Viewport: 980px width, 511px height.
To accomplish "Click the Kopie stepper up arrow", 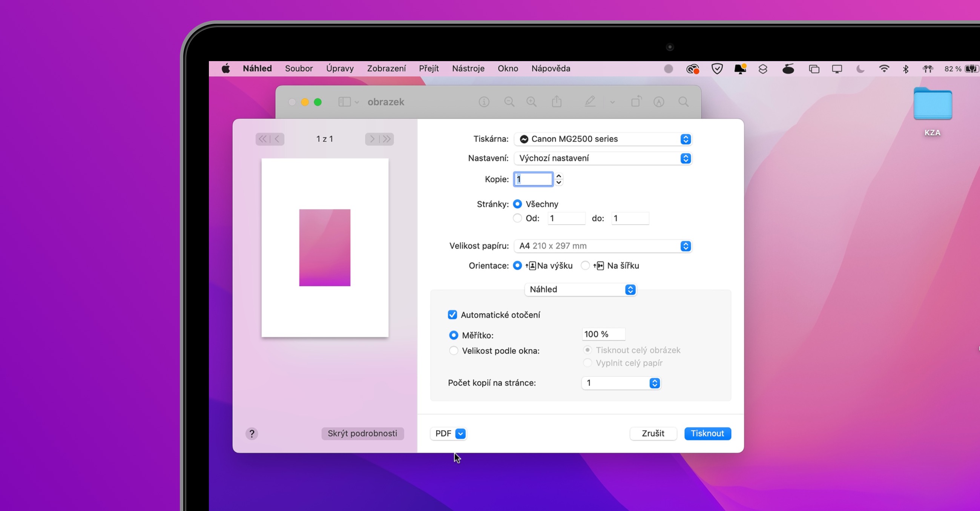I will pyautogui.click(x=559, y=176).
